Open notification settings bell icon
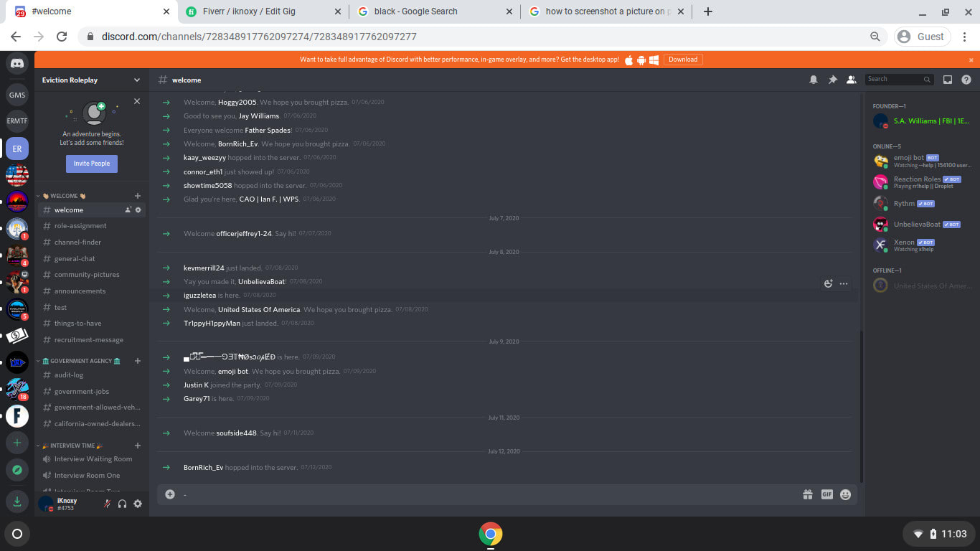 [x=814, y=80]
